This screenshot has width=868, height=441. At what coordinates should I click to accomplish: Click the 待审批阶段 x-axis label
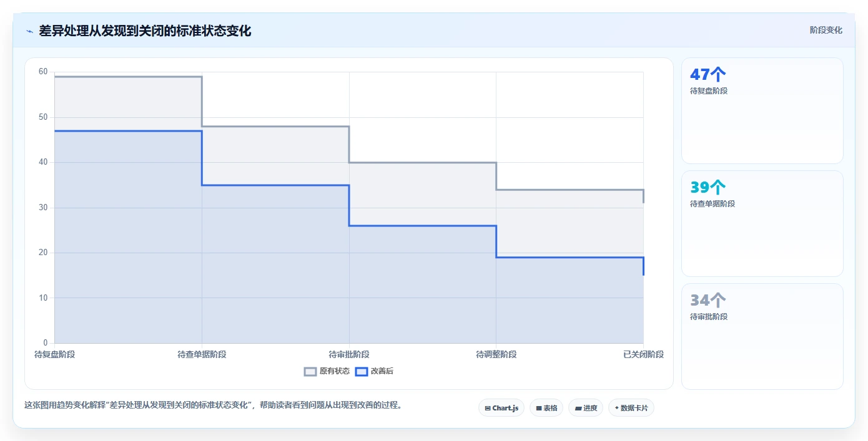[x=349, y=354]
